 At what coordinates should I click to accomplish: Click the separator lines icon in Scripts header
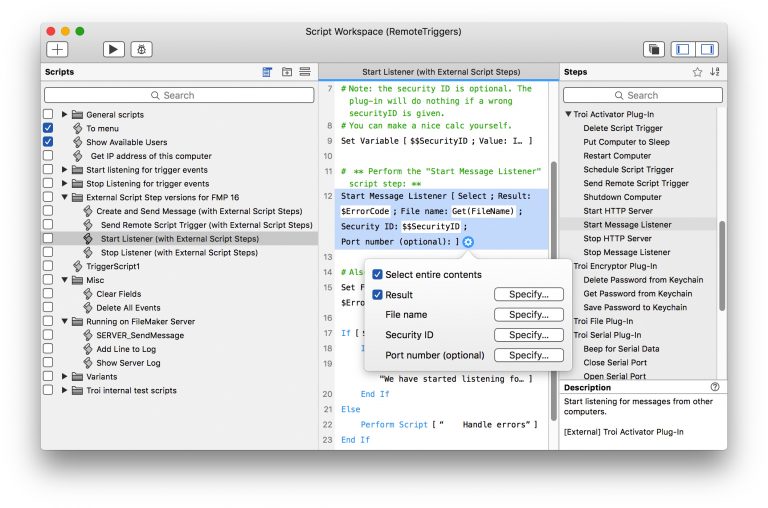305,72
